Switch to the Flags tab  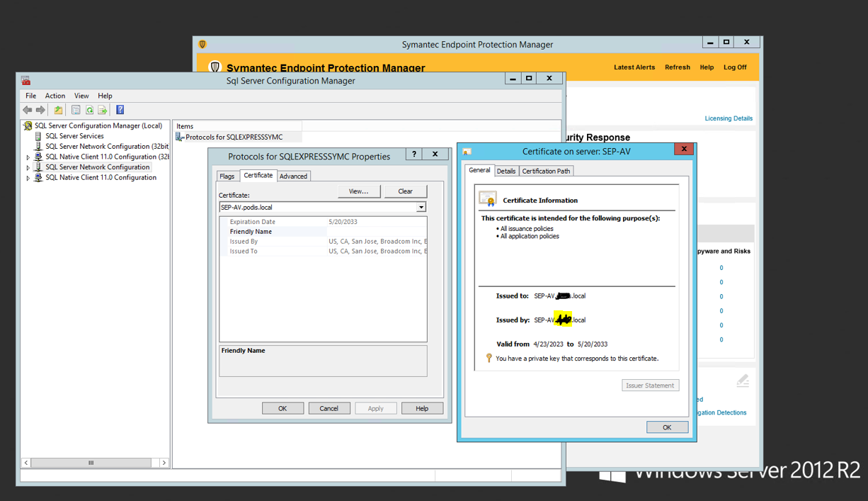(x=227, y=176)
